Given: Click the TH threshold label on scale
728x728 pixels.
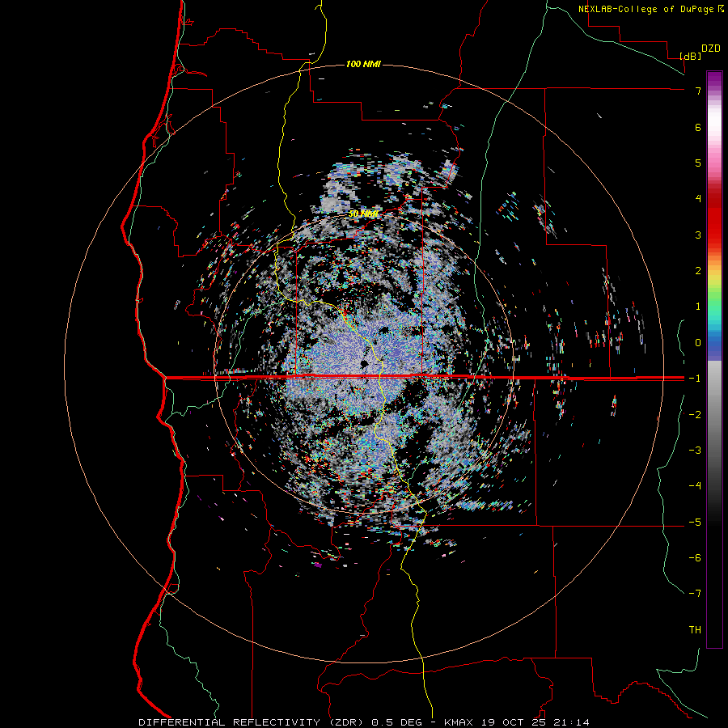Looking at the screenshot, I should tap(695, 630).
